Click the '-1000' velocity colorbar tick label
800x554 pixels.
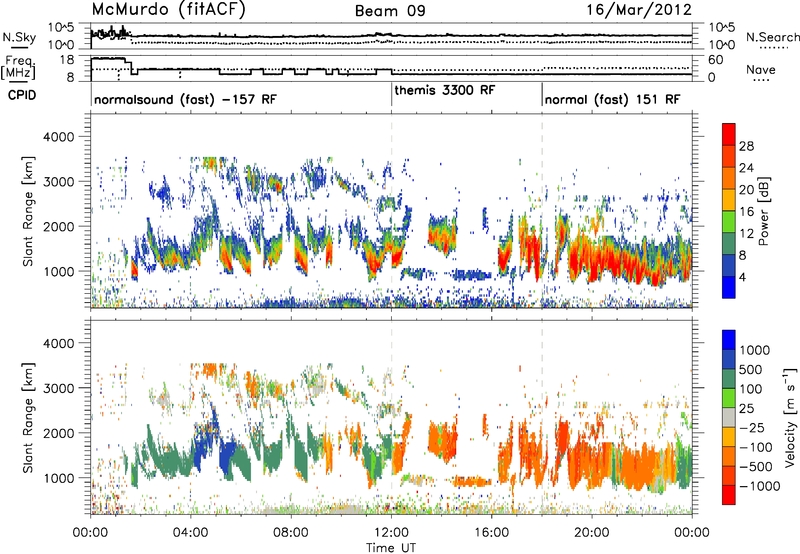coord(759,486)
